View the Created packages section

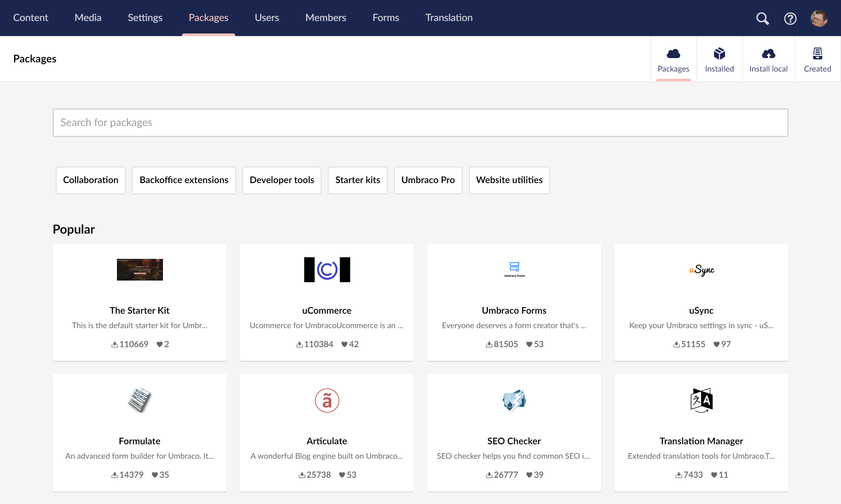(x=817, y=58)
